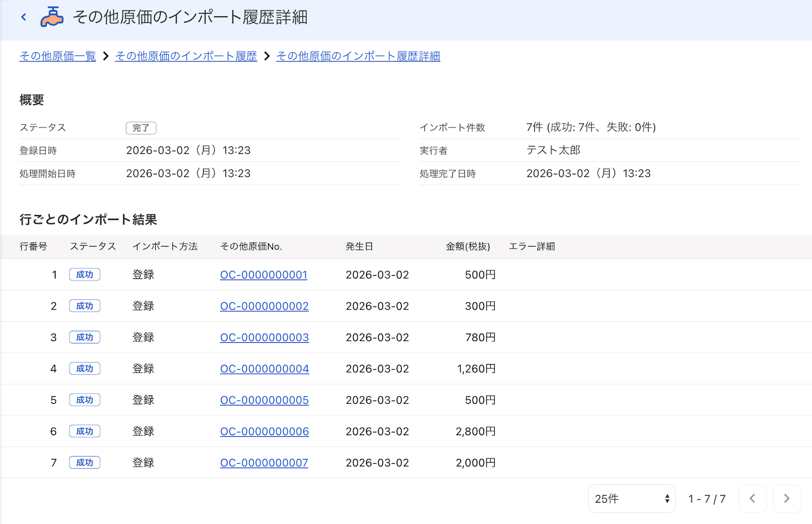The height and width of the screenshot is (524, 812).
Task: Click the 成功 badge in row 7
Action: [85, 463]
